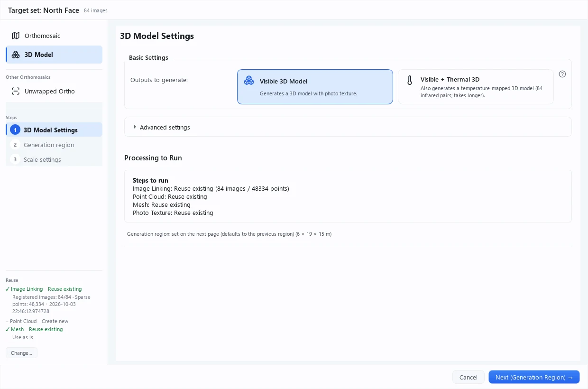Click the "84 images" count beside the title
The width and height of the screenshot is (588, 389).
point(96,10)
